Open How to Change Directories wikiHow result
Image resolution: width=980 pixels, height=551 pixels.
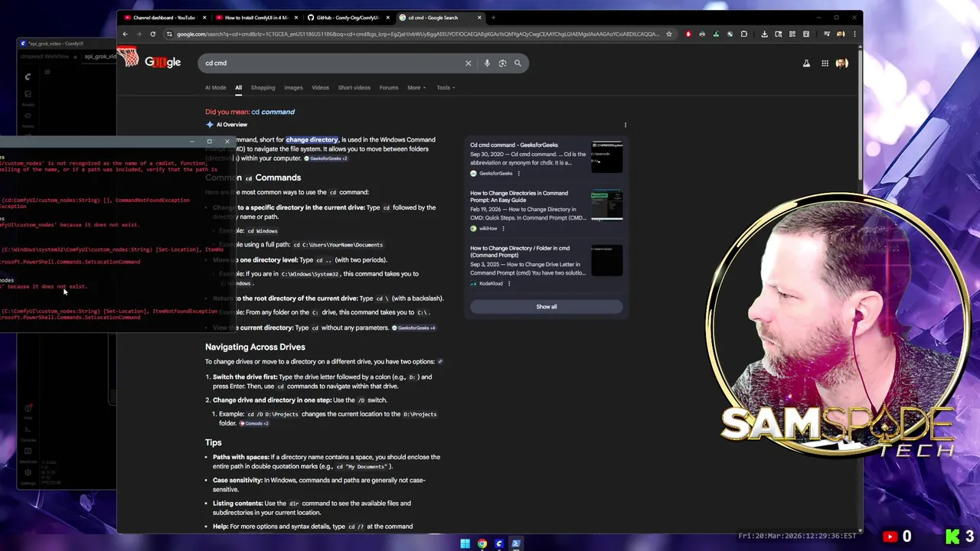(x=519, y=197)
